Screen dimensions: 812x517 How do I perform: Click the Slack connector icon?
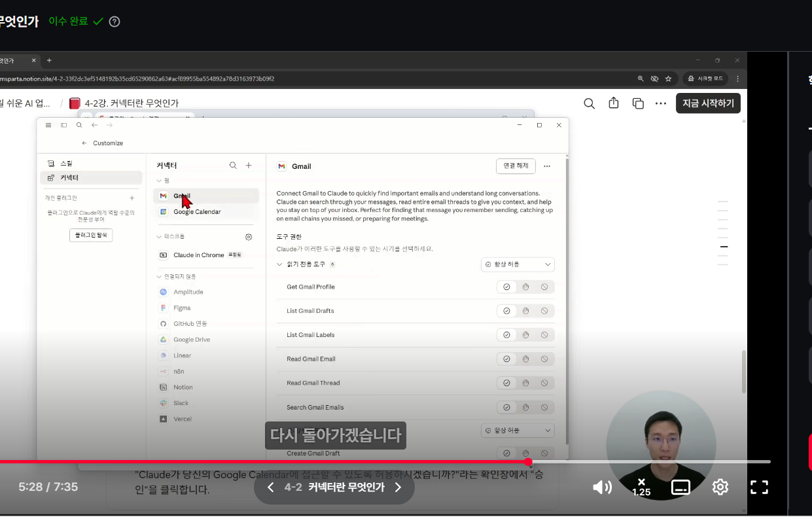pyautogui.click(x=164, y=403)
